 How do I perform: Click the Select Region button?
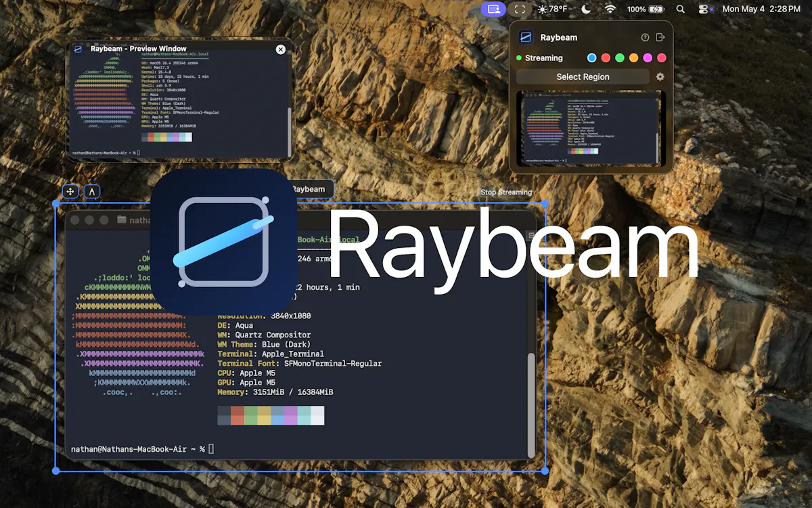583,77
